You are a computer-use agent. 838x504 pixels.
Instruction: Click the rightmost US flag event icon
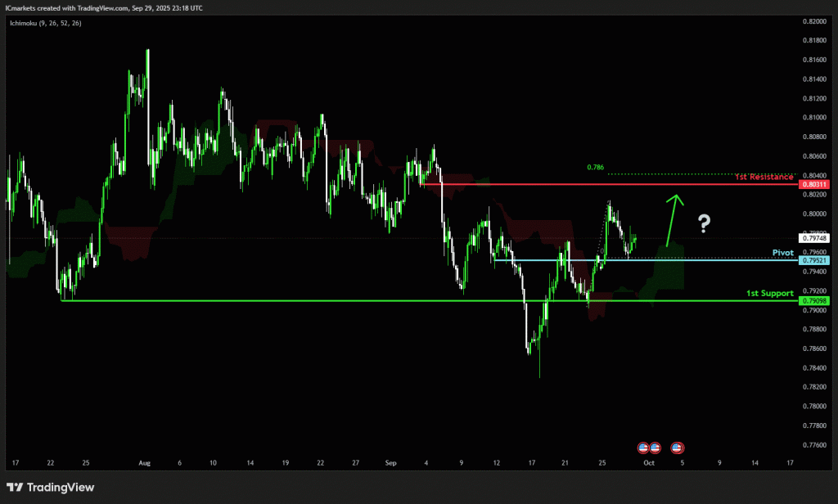tap(677, 448)
